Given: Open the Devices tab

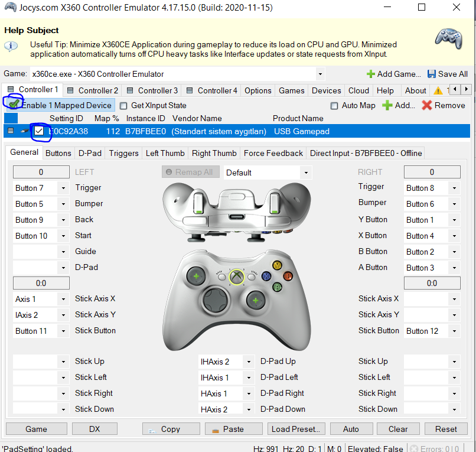Looking at the screenshot, I should point(326,90).
